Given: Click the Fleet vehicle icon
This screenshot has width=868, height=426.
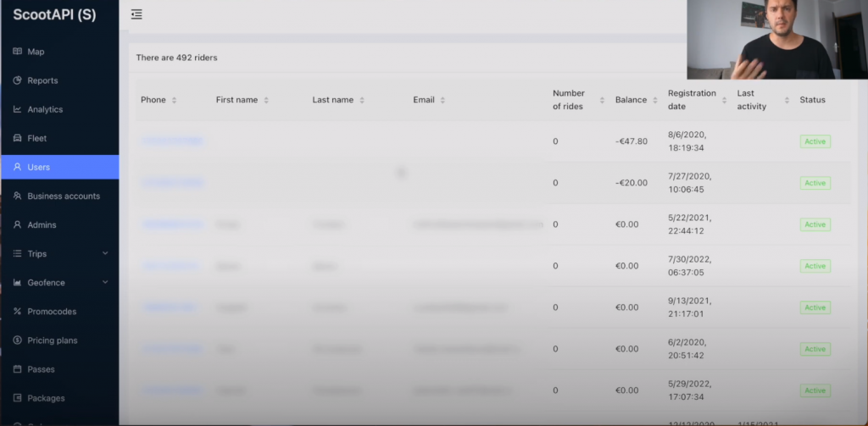Looking at the screenshot, I should click(x=17, y=138).
